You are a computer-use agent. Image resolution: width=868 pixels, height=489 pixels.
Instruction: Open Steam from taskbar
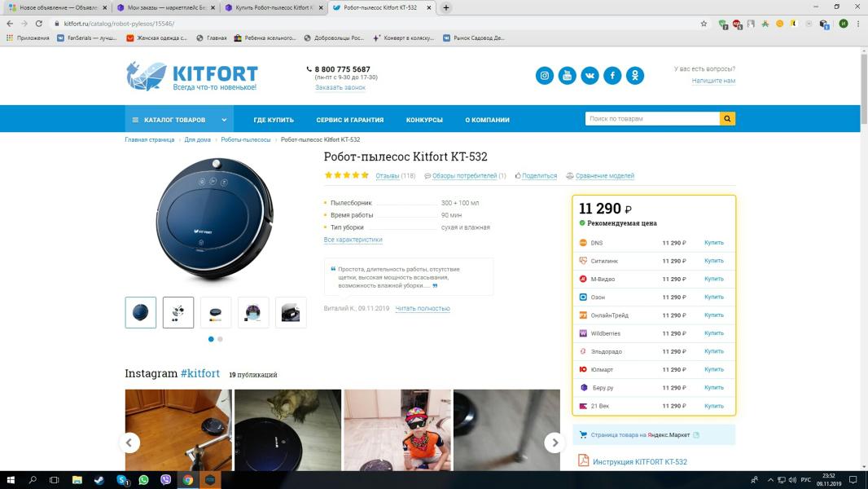99,480
